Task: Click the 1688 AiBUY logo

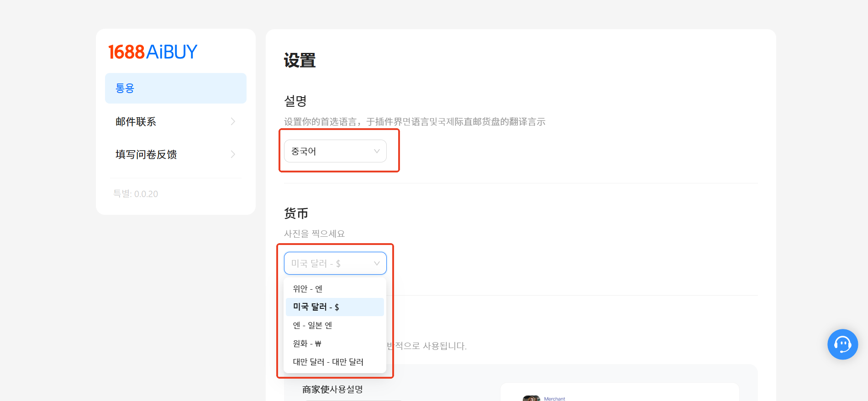Action: (153, 52)
